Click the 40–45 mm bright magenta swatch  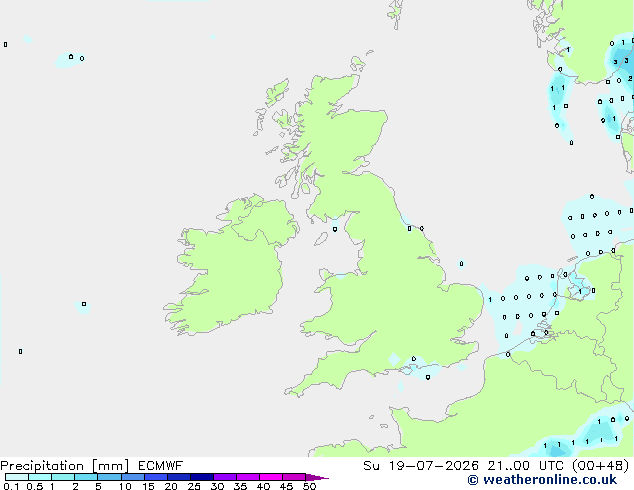pyautogui.click(x=271, y=477)
